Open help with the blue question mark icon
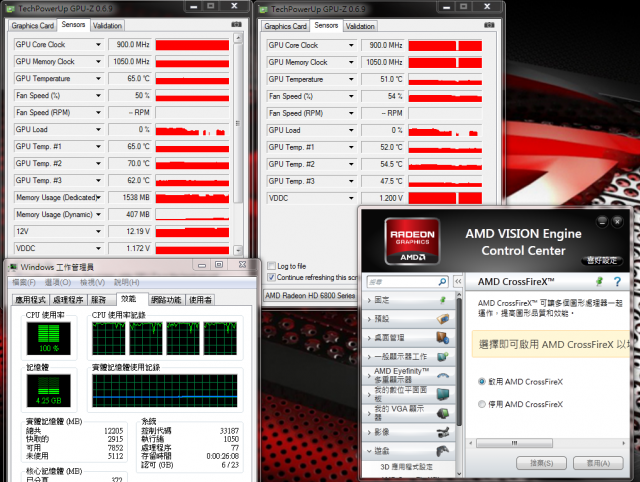The width and height of the screenshot is (640, 482). [617, 281]
